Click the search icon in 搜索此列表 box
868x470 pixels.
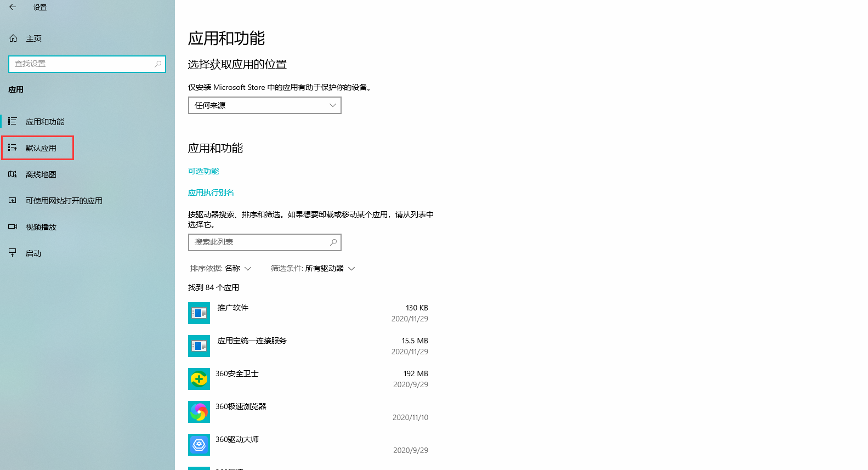click(x=333, y=242)
